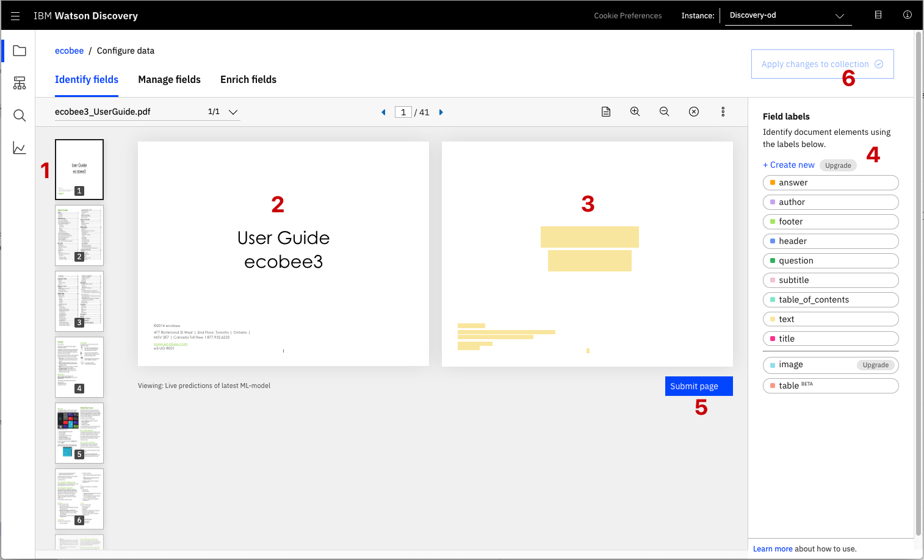This screenshot has width=924, height=560.
Task: Select the question field label
Action: click(x=831, y=260)
